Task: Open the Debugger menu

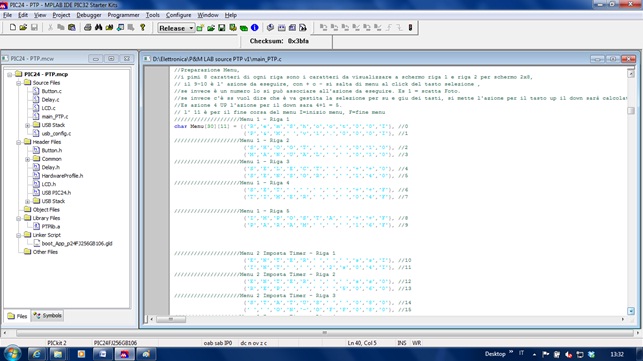Action: pos(89,15)
